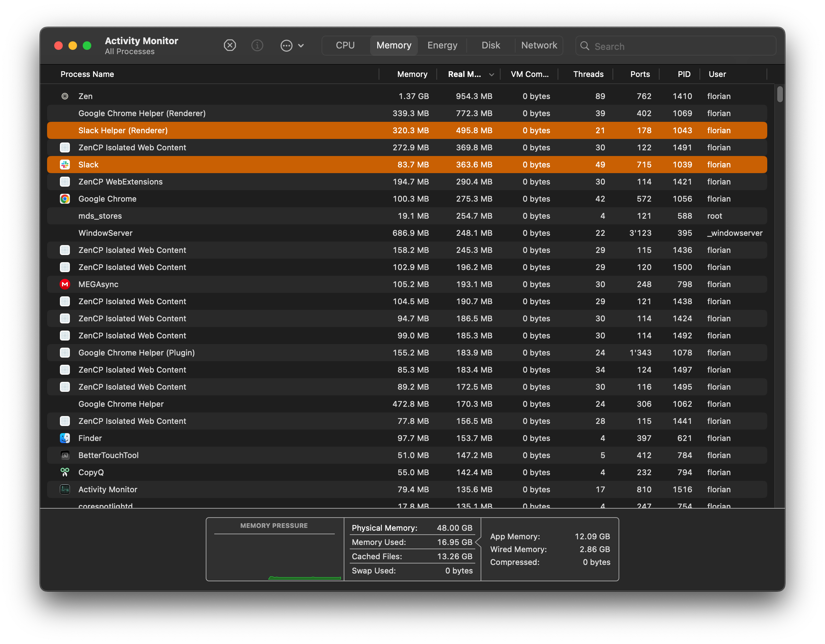This screenshot has height=644, width=825.
Task: Click the magnifier icon in search box
Action: [x=585, y=46]
